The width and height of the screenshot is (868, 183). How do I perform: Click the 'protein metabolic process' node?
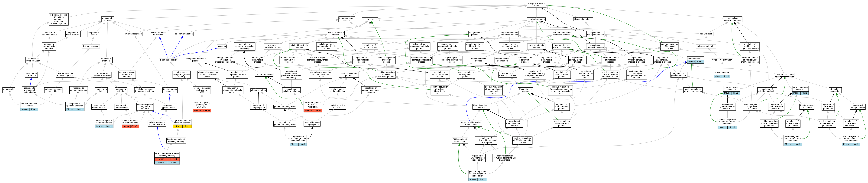pyautogui.click(x=479, y=60)
